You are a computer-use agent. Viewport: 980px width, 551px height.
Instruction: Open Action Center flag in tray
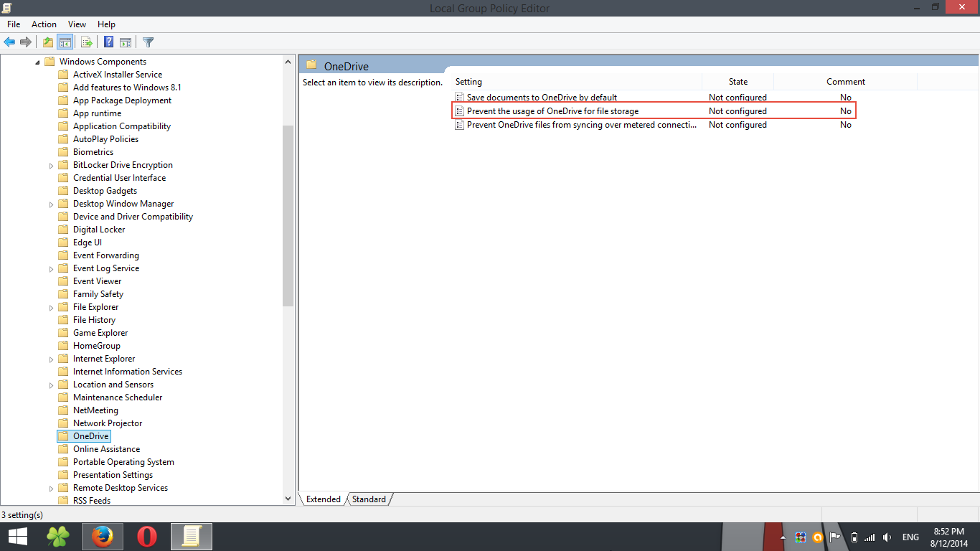click(835, 537)
